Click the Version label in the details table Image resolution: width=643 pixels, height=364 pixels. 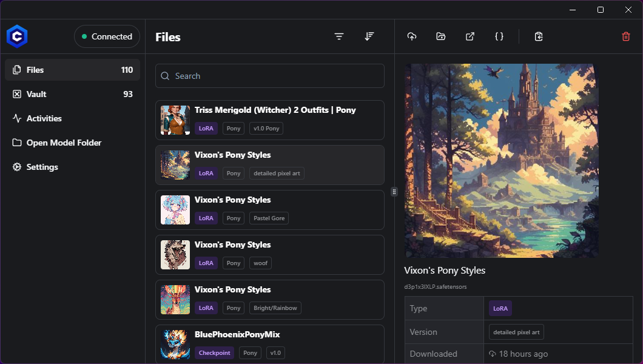point(423,332)
